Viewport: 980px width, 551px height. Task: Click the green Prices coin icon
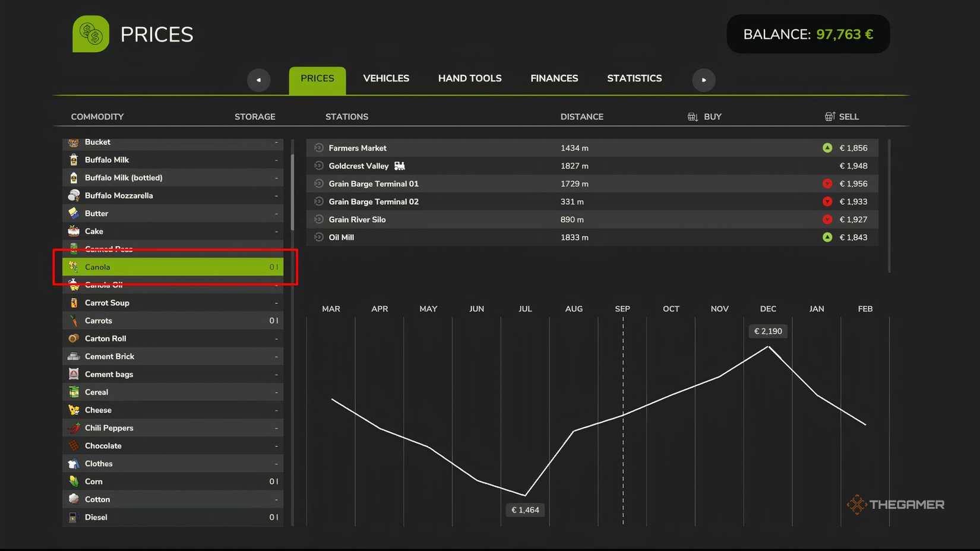coord(91,34)
